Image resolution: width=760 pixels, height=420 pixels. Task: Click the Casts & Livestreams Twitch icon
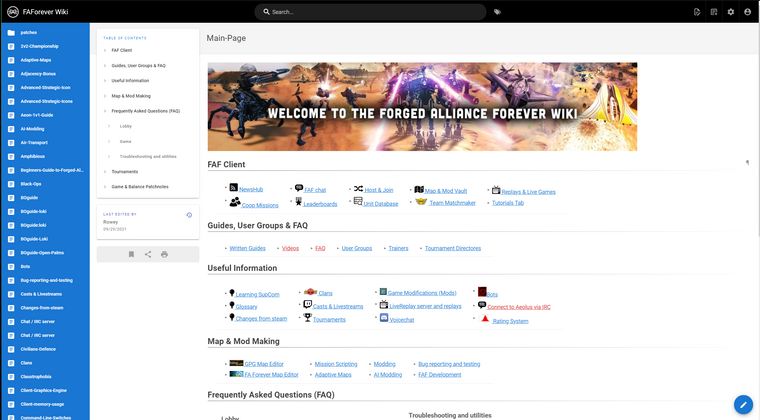point(307,304)
